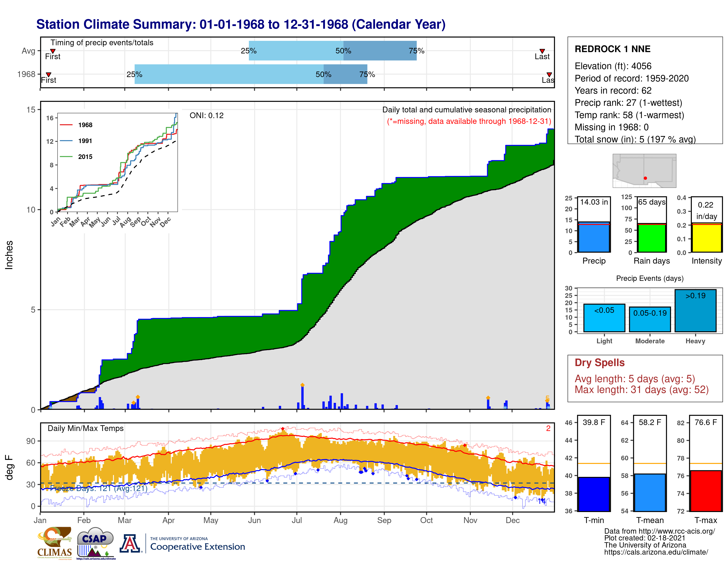
Task: Click 'Total snow (in): 5 (197 % avg)' text
Action: point(635,139)
